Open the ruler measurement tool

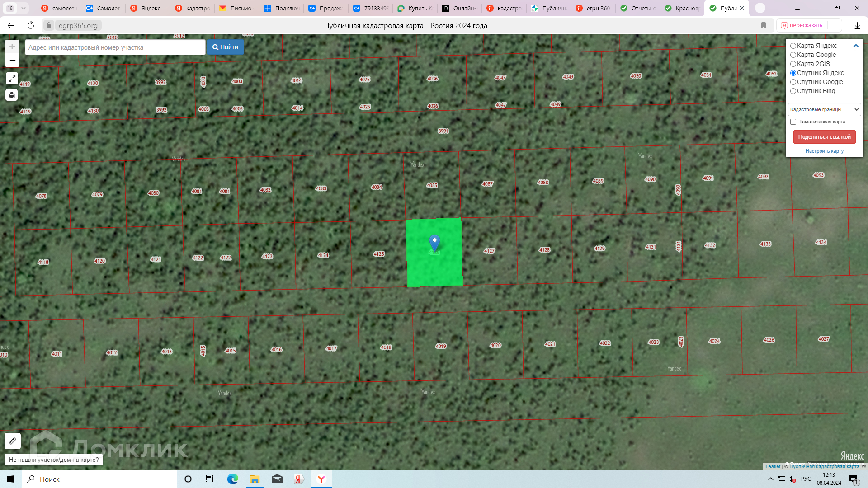click(x=13, y=441)
